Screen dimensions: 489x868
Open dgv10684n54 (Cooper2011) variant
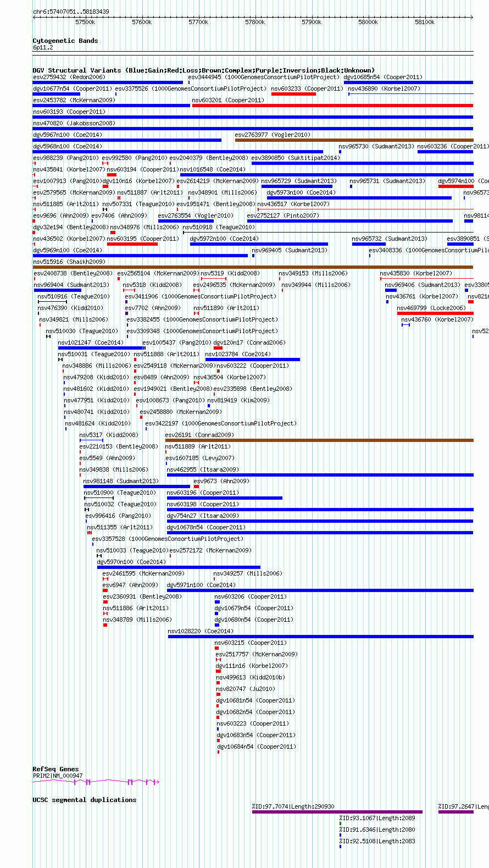pyautogui.click(x=257, y=747)
